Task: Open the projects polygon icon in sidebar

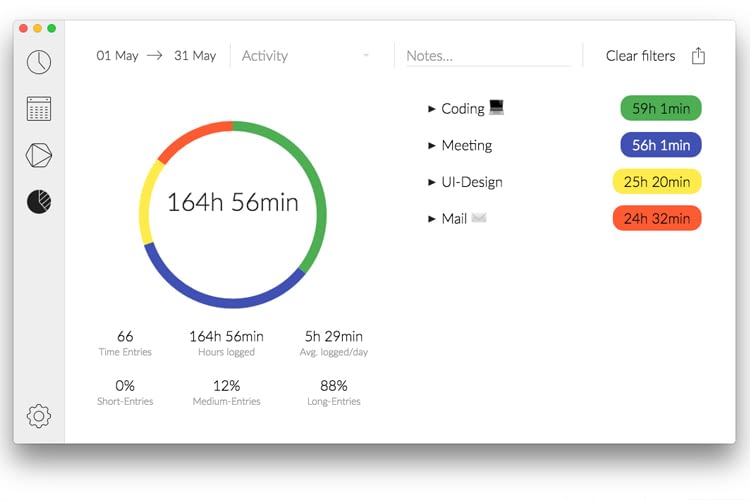Action: [39, 156]
